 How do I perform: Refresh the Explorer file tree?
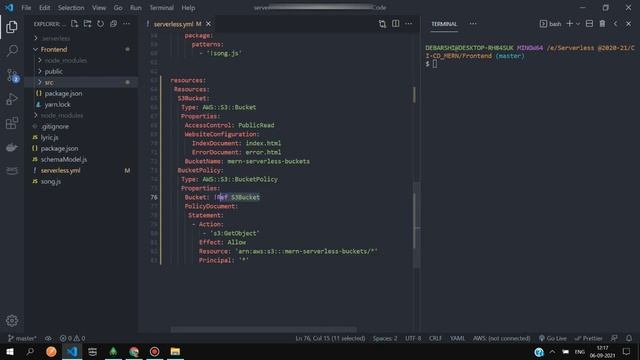[x=100, y=24]
